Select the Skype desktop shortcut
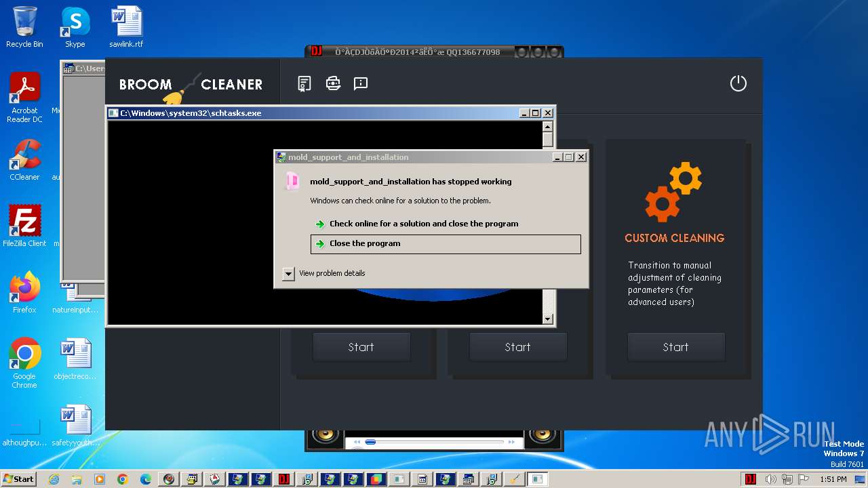 tap(75, 27)
